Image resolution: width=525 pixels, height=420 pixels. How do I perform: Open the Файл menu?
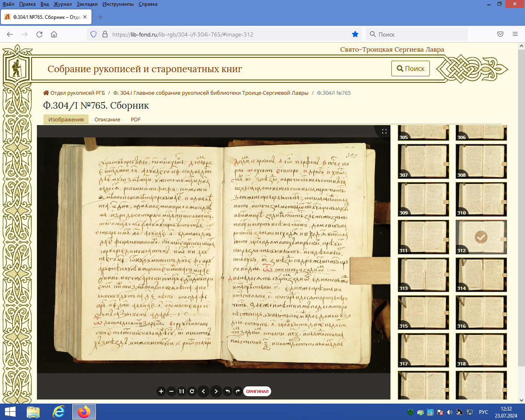(x=8, y=4)
